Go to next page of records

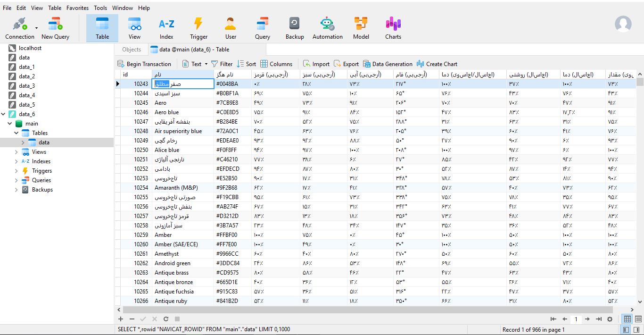[x=587, y=319]
